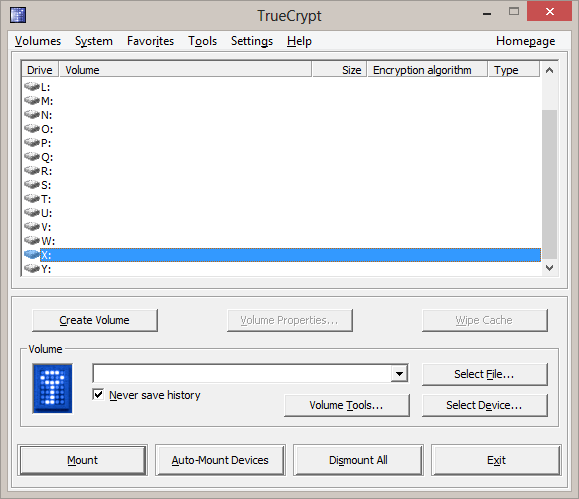Open the Homepage menu link
Viewport: 579px width, 499px height.
tap(525, 41)
